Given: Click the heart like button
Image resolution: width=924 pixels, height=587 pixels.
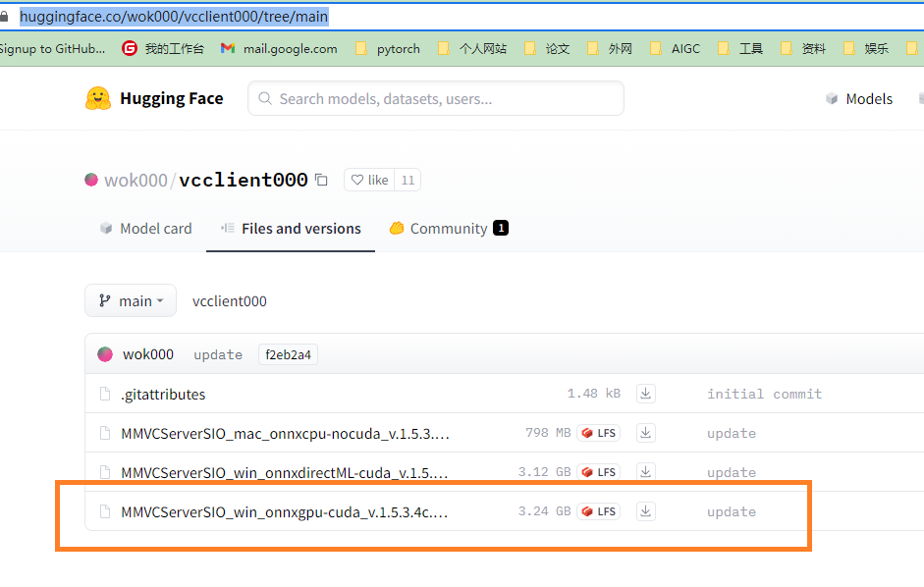Looking at the screenshot, I should (369, 180).
